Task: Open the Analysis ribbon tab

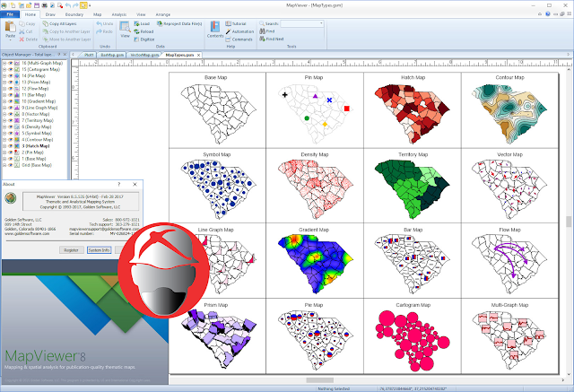Action: point(119,14)
